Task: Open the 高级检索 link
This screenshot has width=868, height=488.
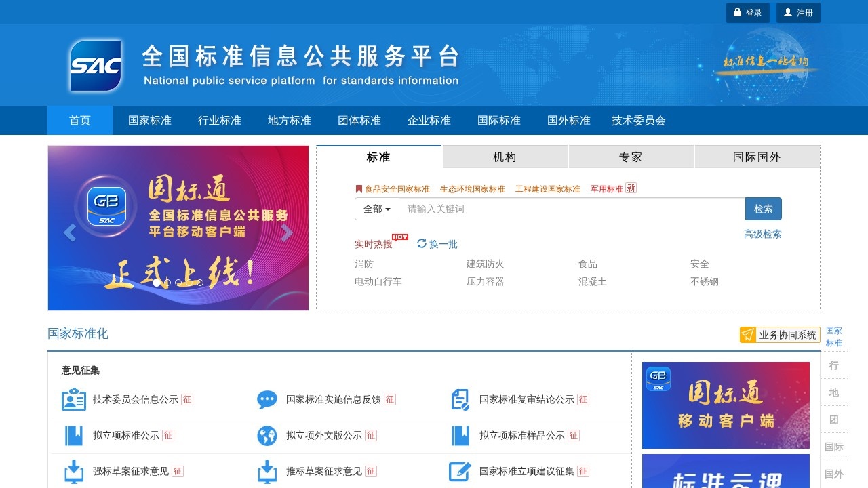Action: coord(763,234)
